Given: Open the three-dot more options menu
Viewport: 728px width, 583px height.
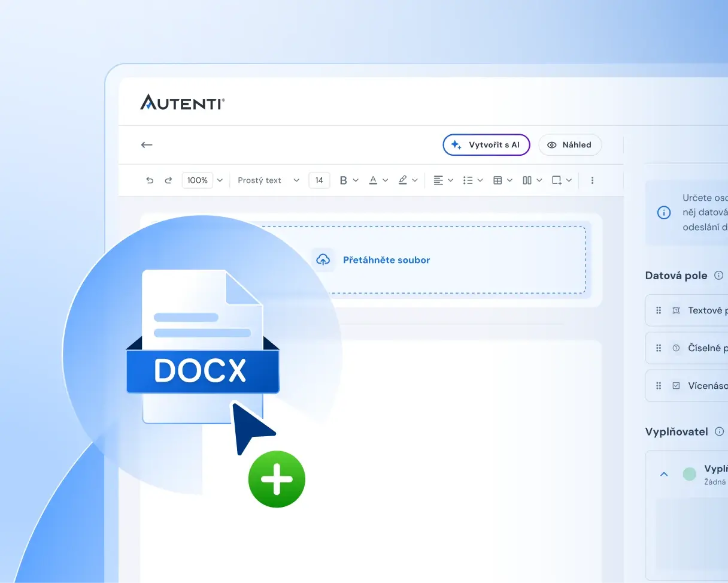Looking at the screenshot, I should tap(592, 180).
